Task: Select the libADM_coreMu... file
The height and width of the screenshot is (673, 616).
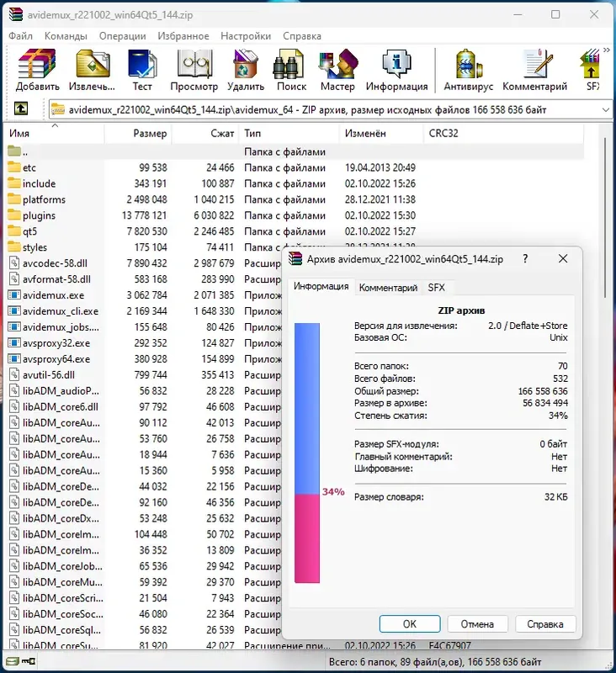Action: click(144, 582)
